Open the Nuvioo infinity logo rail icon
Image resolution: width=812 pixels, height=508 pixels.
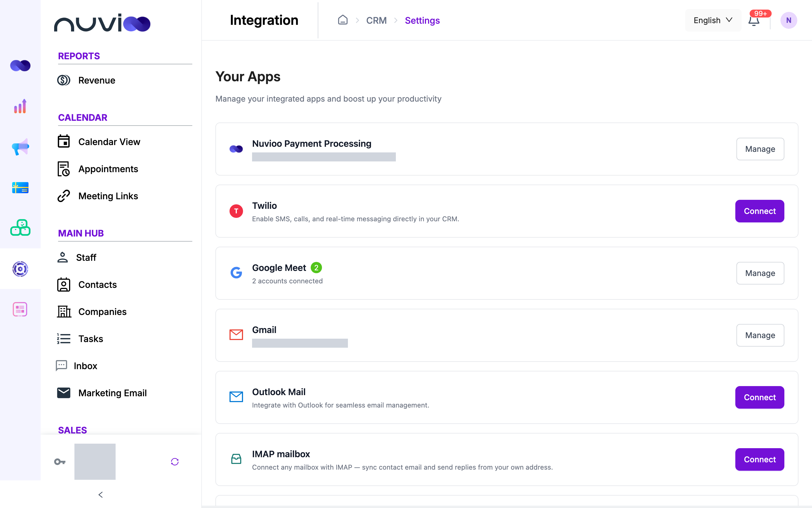coord(20,65)
